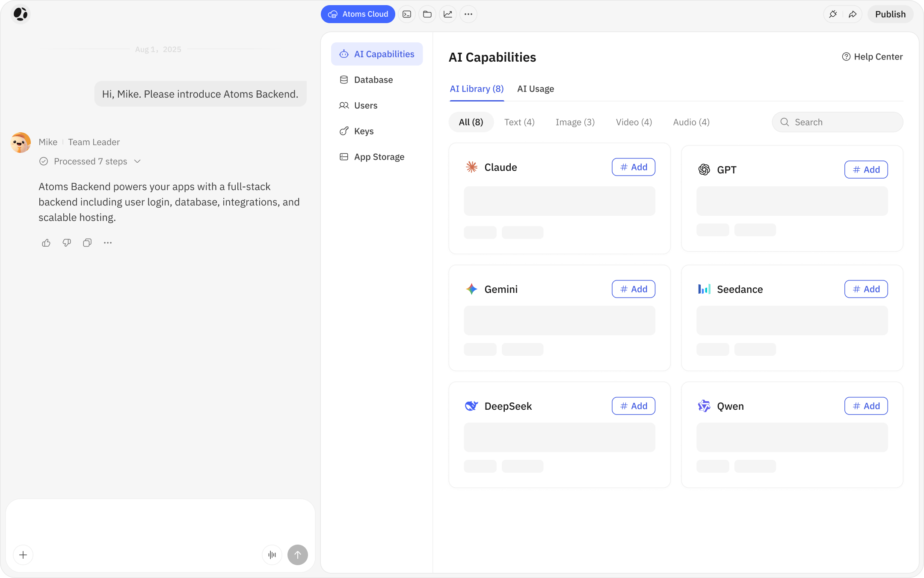Click the Seedance bars logo
The width and height of the screenshot is (924, 578).
704,289
